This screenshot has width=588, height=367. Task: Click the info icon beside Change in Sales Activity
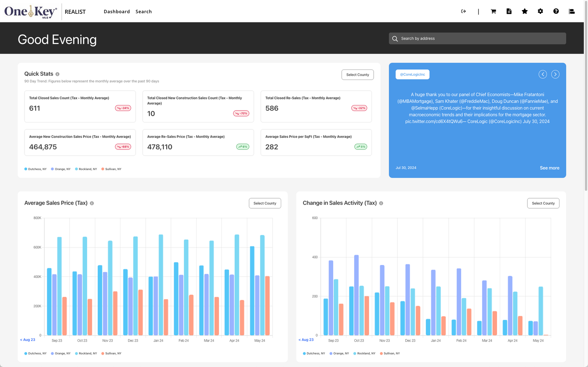381,203
